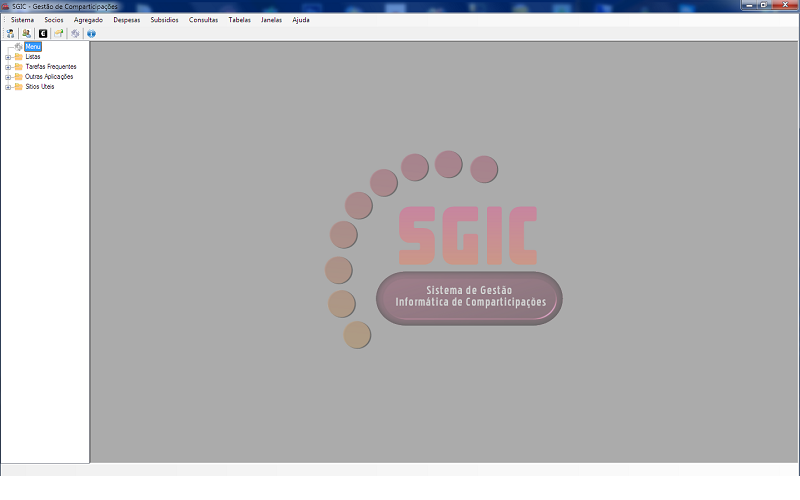
Task: Click the members (Socios) users toolbar icon
Action: point(26,33)
